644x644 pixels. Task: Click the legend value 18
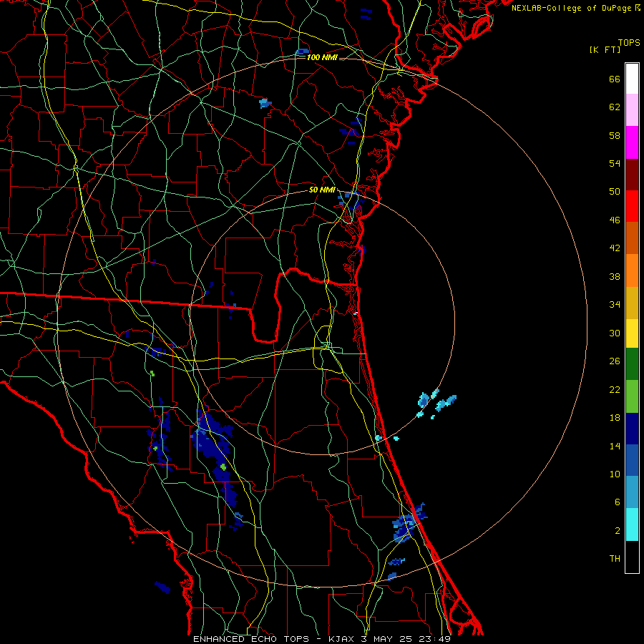615,418
